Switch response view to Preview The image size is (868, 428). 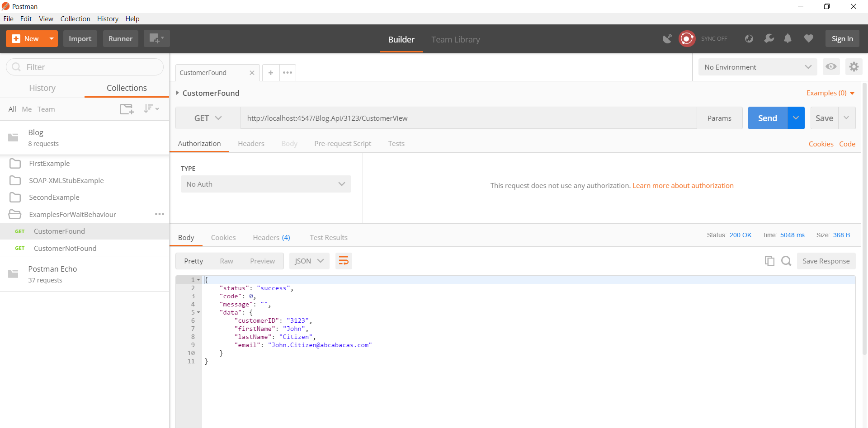click(x=262, y=261)
